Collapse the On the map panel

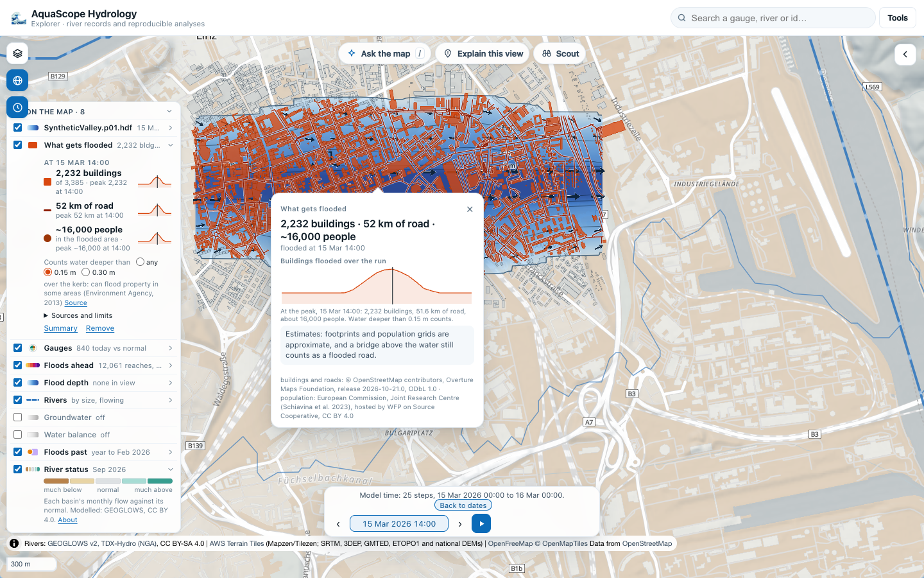coord(169,112)
